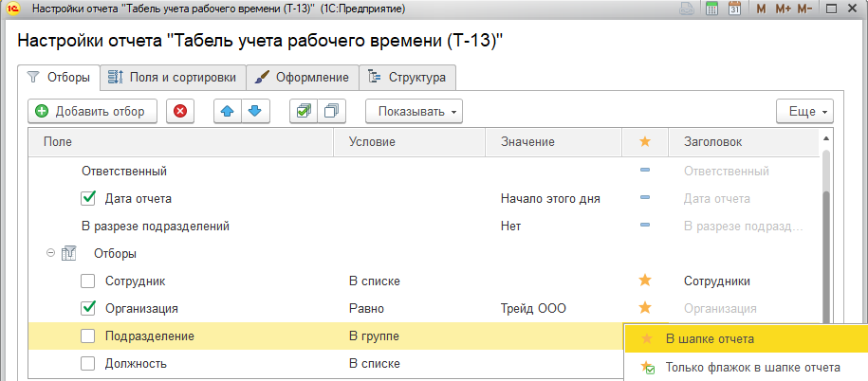
Task: Click the uncheck all boxes icon
Action: 331,111
